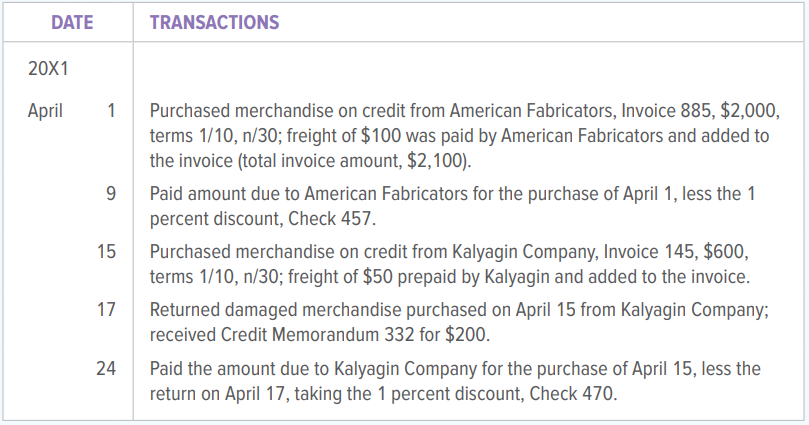
Task: Select the date 15 cell
Action: [x=106, y=252]
